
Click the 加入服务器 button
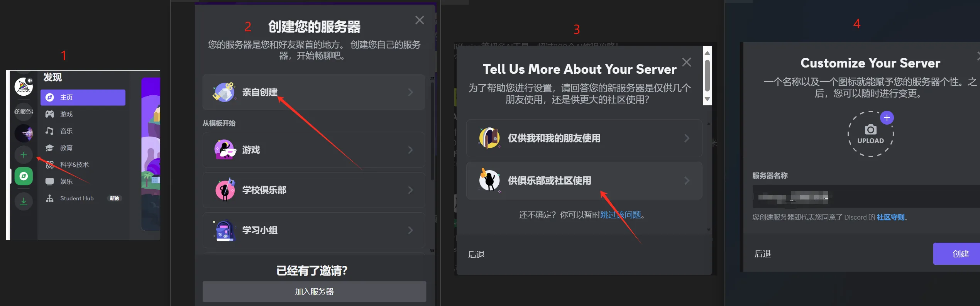click(x=314, y=291)
